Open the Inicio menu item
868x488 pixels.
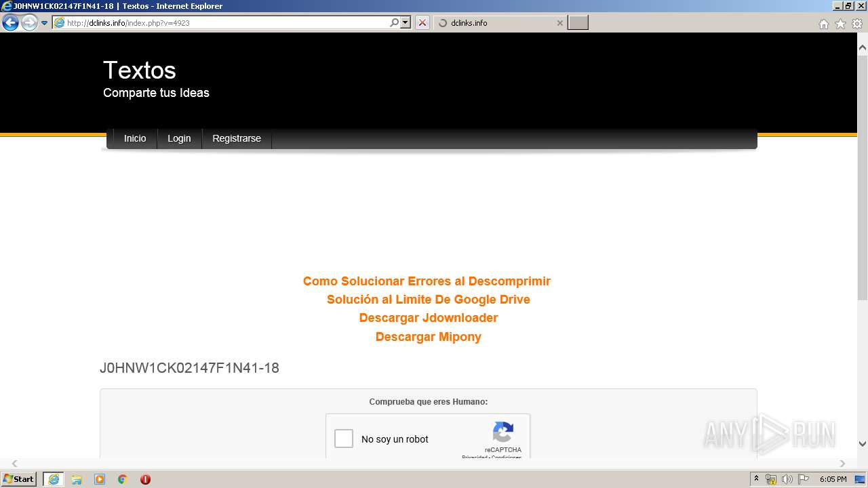pos(135,138)
